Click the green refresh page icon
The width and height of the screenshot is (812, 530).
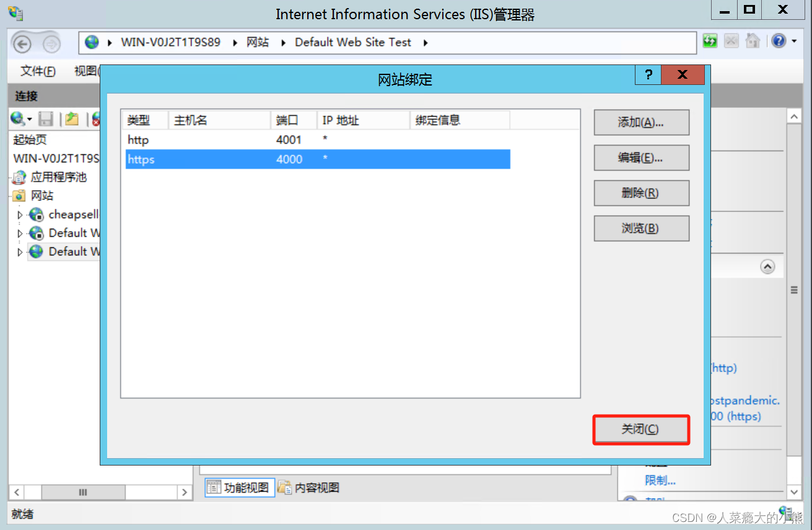[710, 42]
